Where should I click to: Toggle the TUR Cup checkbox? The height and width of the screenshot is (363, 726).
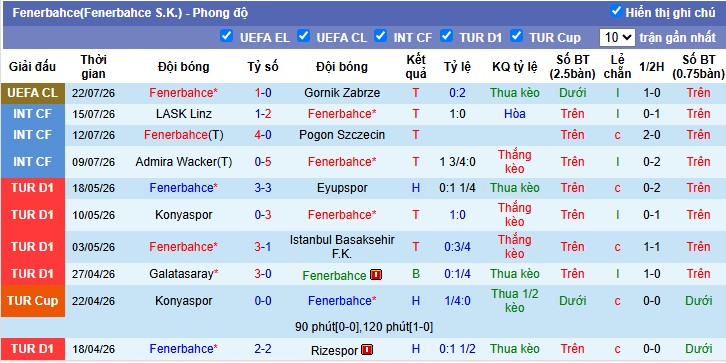tap(516, 36)
